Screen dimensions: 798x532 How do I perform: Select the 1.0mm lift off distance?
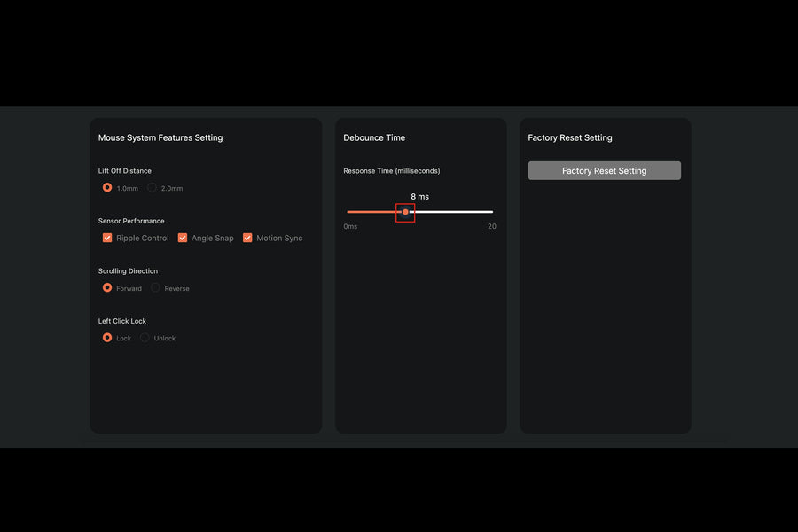(x=107, y=188)
